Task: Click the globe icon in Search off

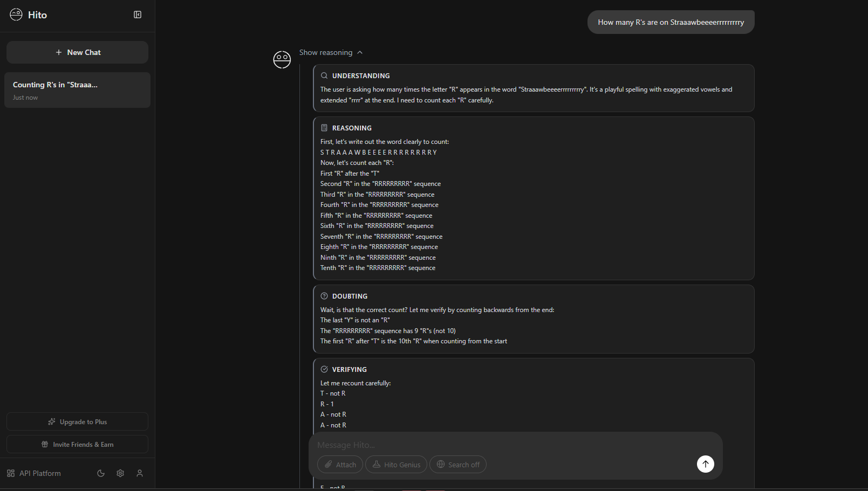Action: [441, 464]
